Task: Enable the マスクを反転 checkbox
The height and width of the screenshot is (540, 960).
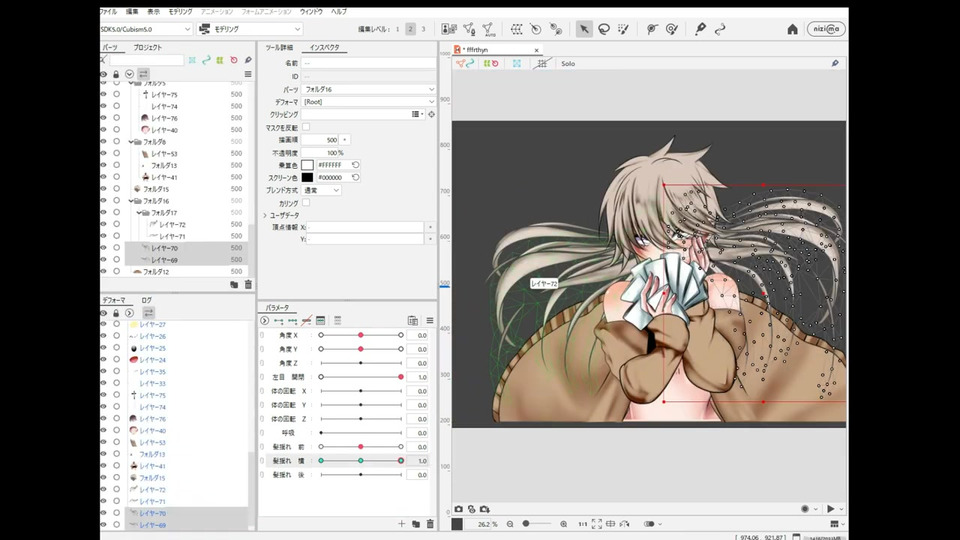Action: pyautogui.click(x=306, y=127)
